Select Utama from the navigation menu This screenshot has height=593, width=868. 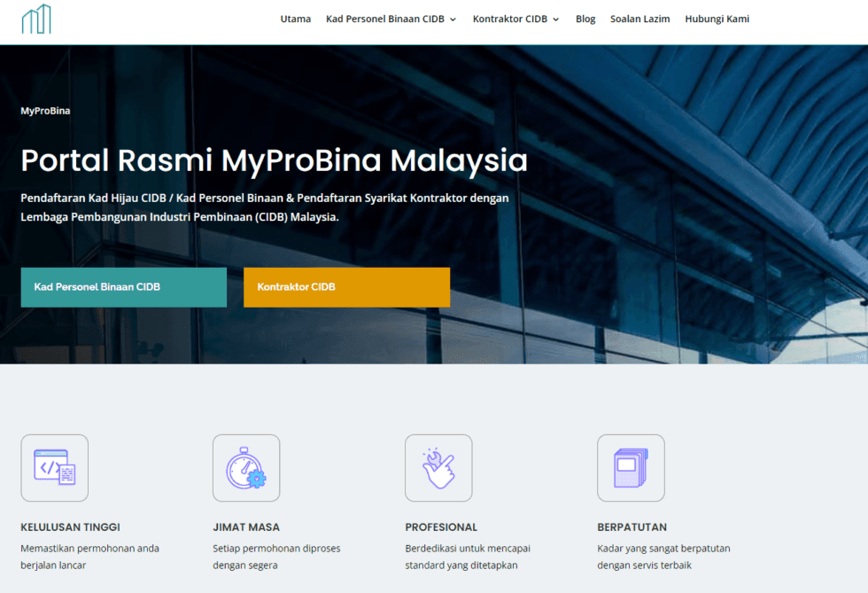click(296, 19)
